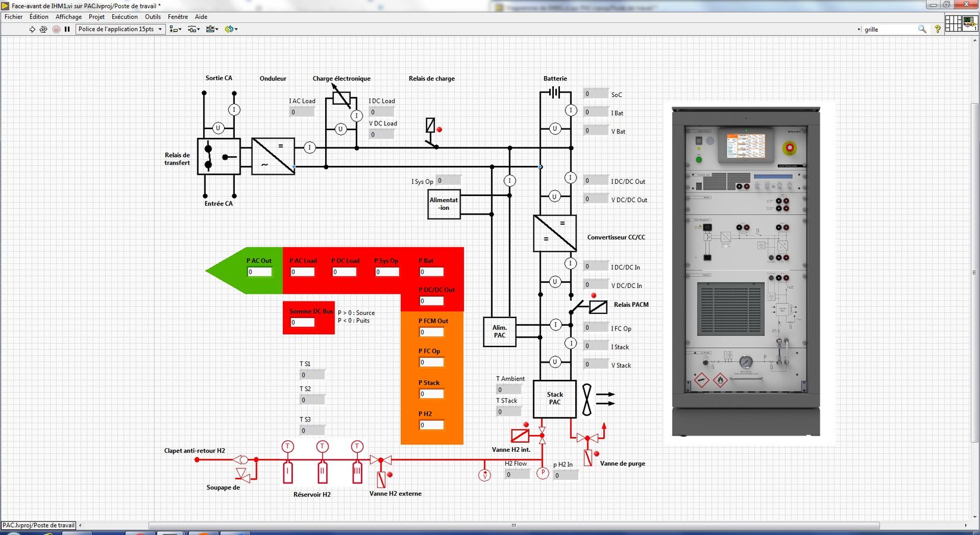Click the Somme DC Bus value field

pos(302,323)
